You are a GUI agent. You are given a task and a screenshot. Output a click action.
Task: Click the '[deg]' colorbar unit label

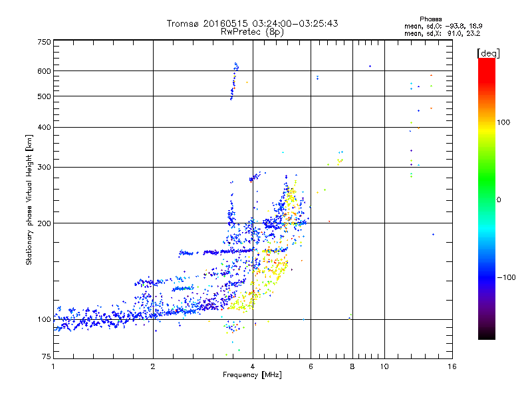(488, 53)
